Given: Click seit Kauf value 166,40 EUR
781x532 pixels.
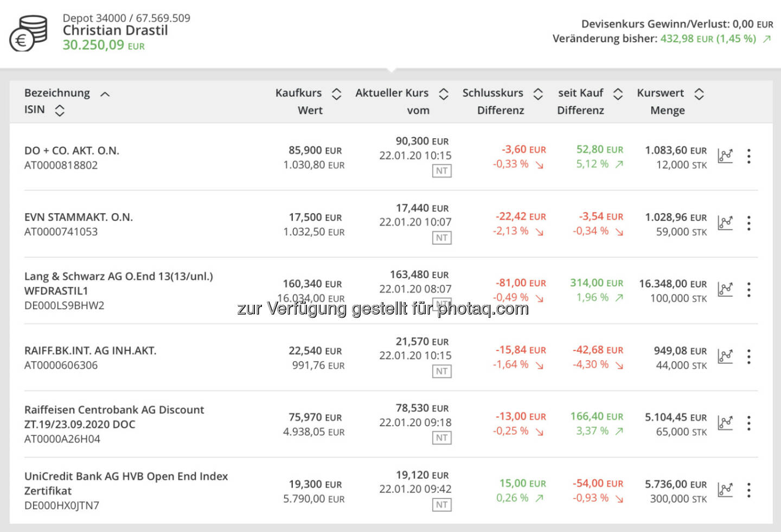Looking at the screenshot, I should pyautogui.click(x=597, y=416).
